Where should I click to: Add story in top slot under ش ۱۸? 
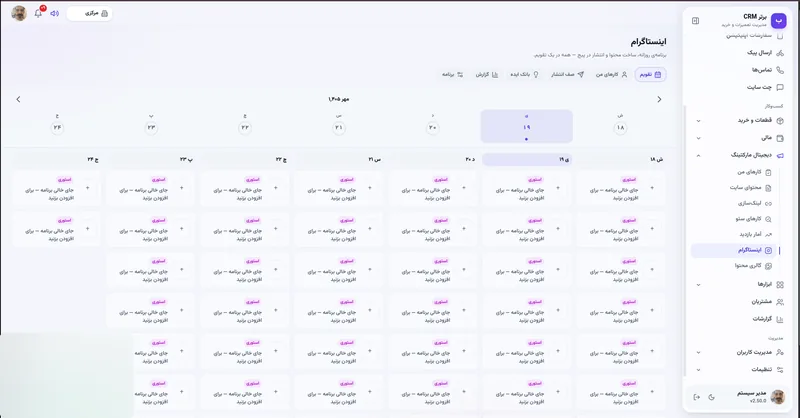(x=652, y=188)
